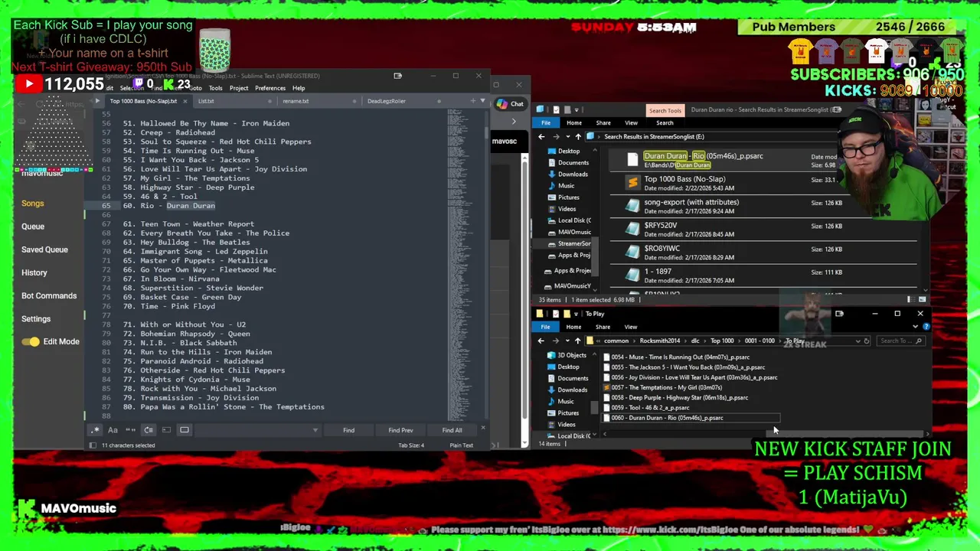Open Sublime Text Project menu
Screen dimensions: 980x551
(x=239, y=88)
